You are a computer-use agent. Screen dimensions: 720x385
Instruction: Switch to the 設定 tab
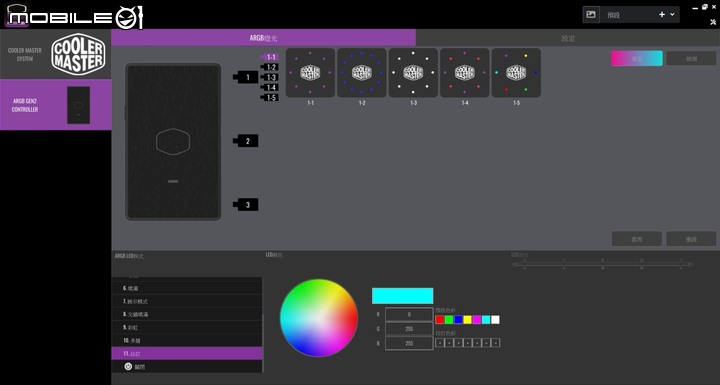click(568, 38)
